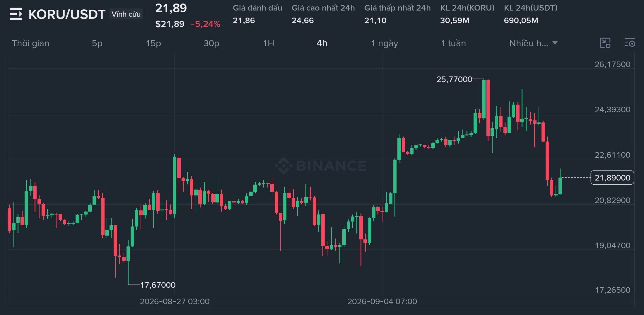Click the dropdown arrow beside Nhiều h...
Image resolution: width=644 pixels, height=315 pixels.
click(x=555, y=43)
